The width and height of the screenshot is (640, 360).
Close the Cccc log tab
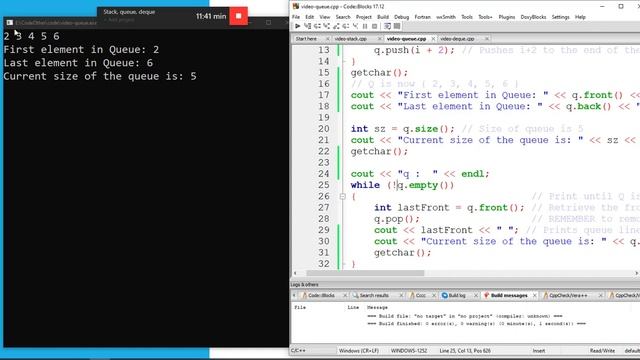[433, 295]
